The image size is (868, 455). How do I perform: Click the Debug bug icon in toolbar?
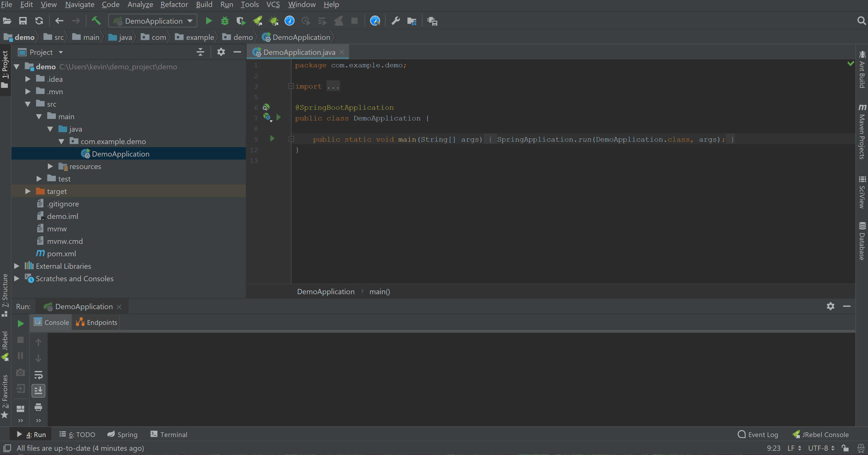point(224,21)
